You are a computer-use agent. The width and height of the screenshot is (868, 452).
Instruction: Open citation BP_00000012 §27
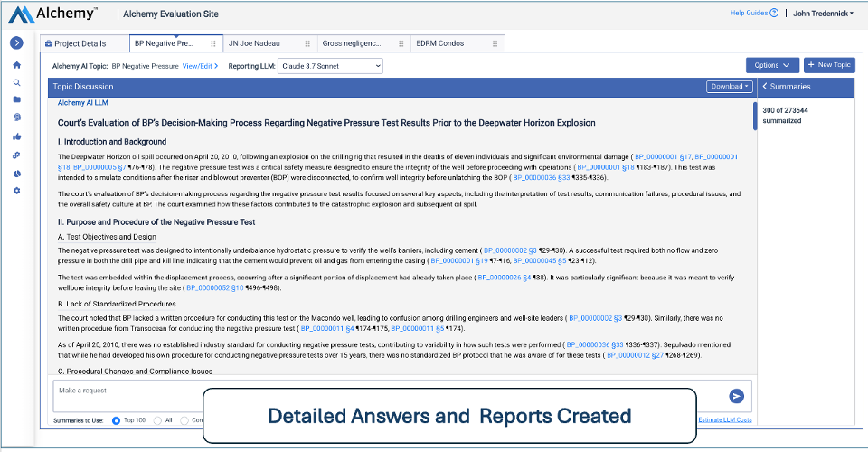click(x=636, y=355)
